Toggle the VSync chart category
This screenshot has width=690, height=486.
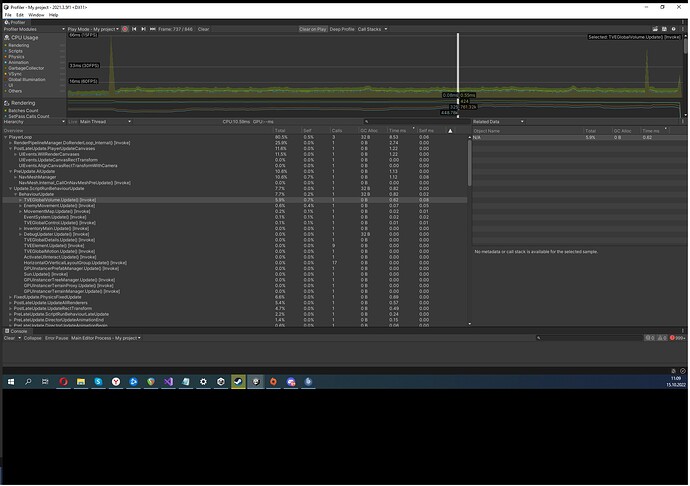click(x=13, y=74)
